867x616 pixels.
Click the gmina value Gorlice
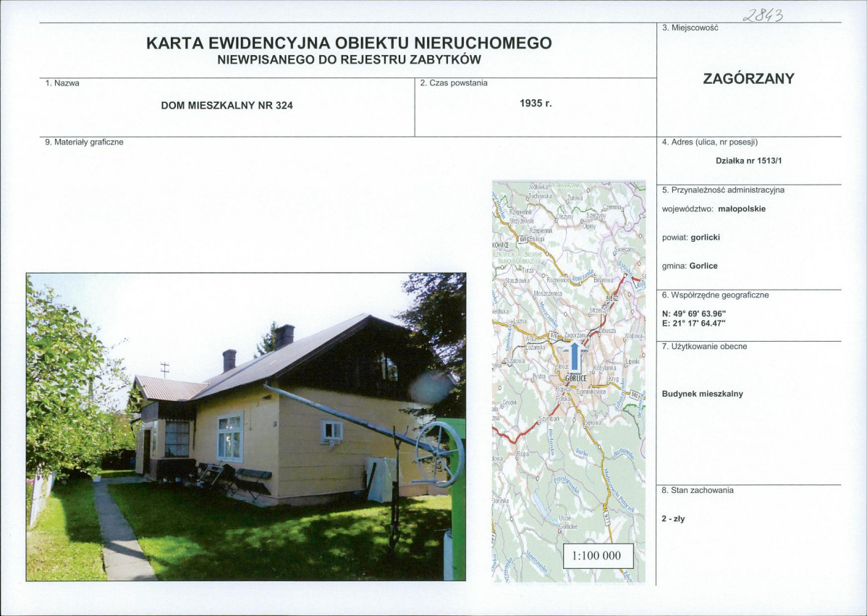[703, 266]
